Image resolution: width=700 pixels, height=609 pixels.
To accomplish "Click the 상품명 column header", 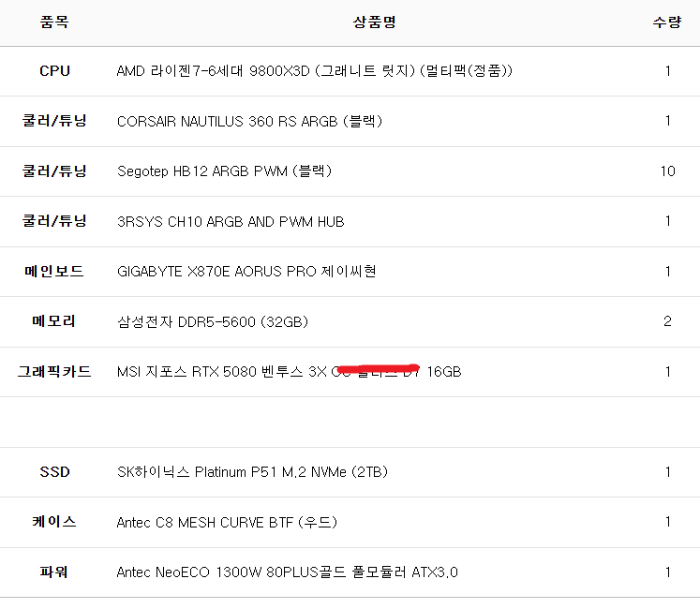I will pos(375,22).
